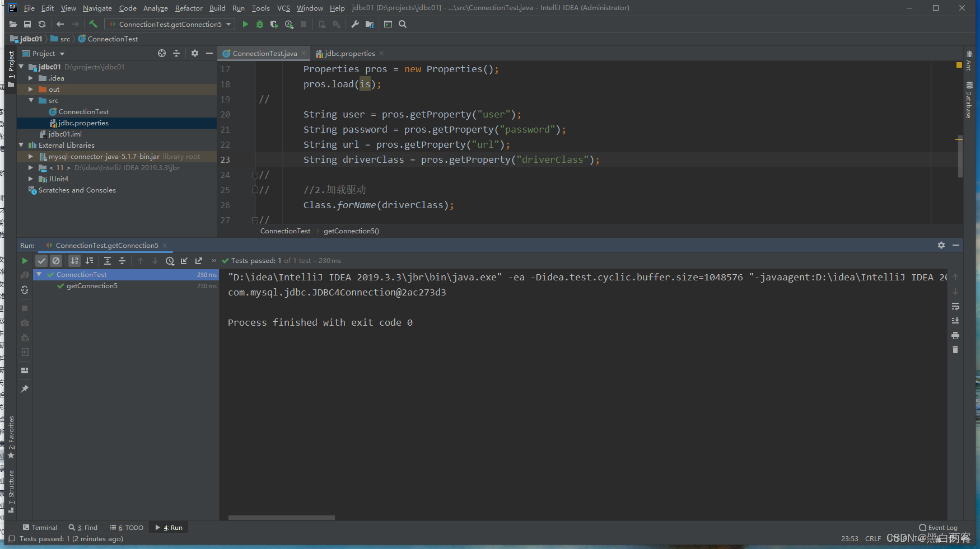Click the Synchronize refresh icon in toolbar
This screenshot has width=980, height=549.
coord(42,24)
